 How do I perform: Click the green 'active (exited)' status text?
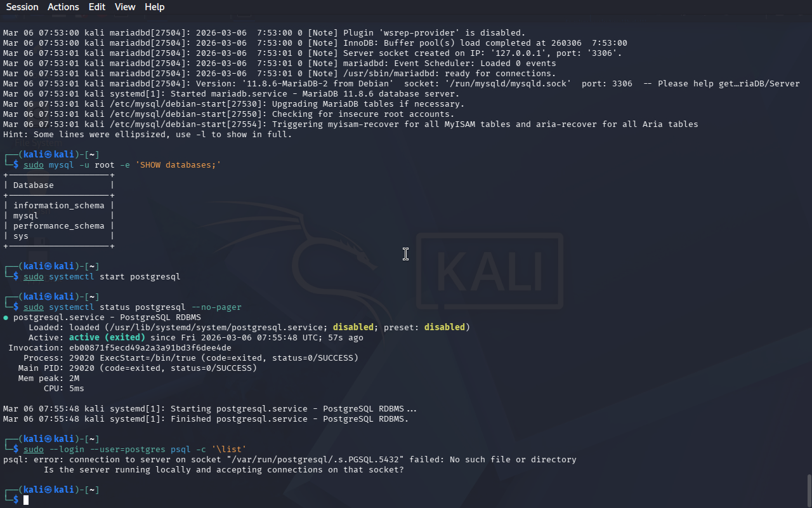(107, 338)
